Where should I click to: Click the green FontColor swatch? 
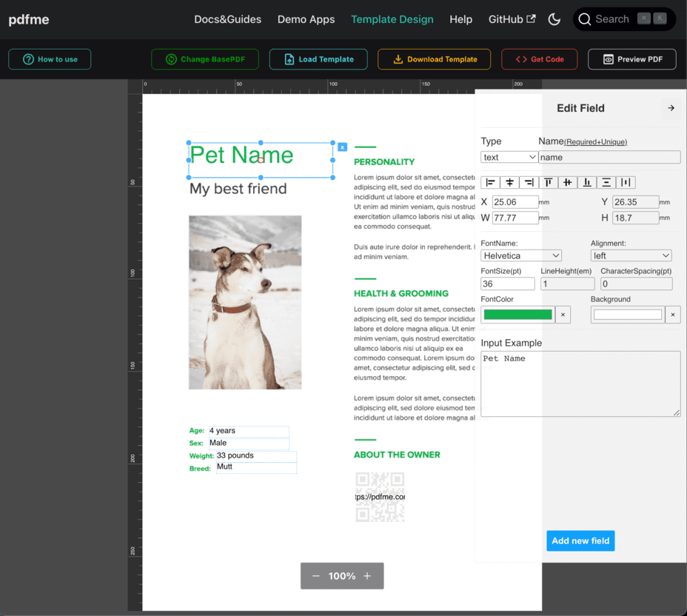517,314
